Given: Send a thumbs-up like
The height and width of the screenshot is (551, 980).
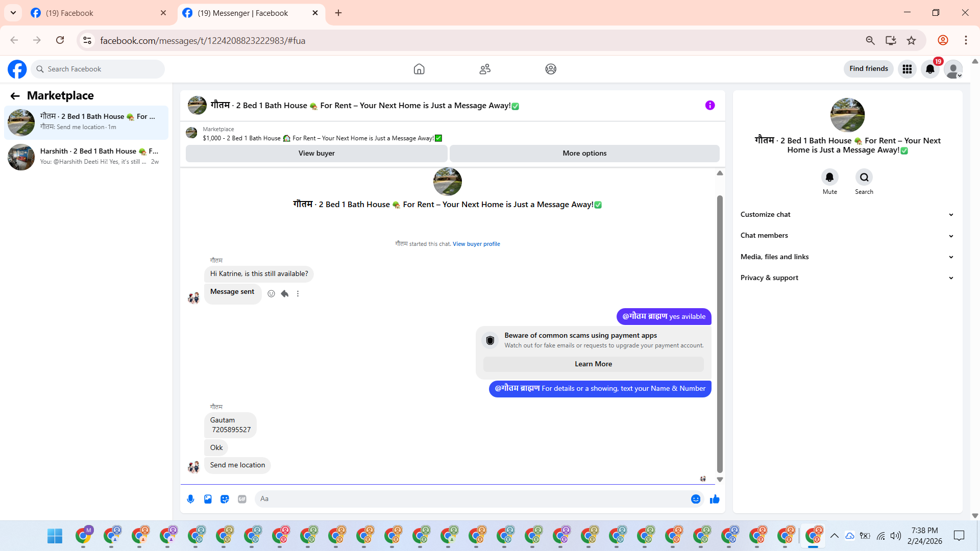Looking at the screenshot, I should pos(715,499).
